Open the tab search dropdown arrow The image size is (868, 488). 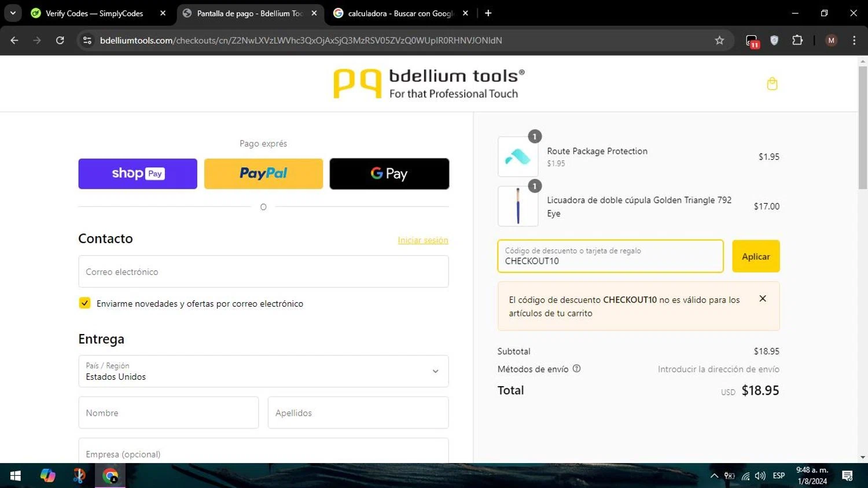pos(13,13)
